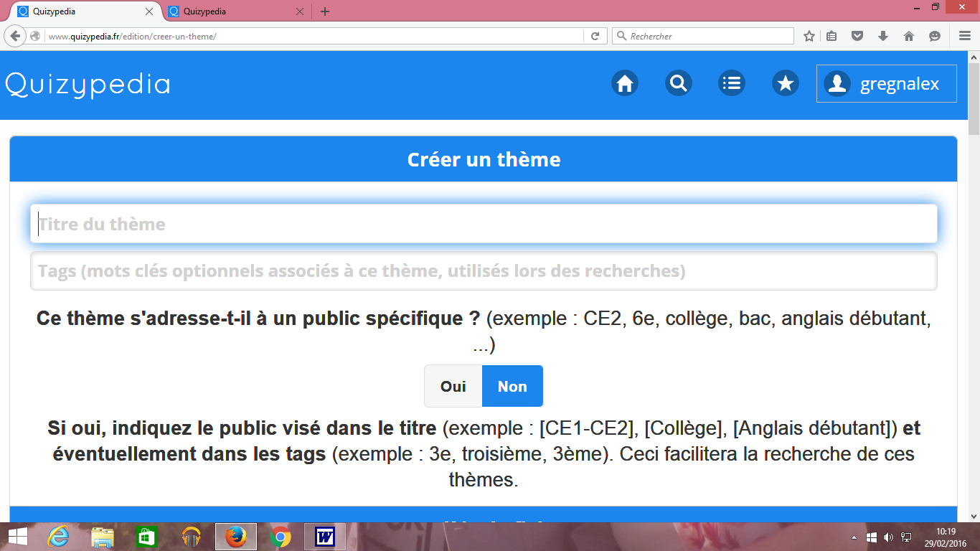The height and width of the screenshot is (551, 980).
Task: Open Firefox downloads arrow icon
Action: click(x=883, y=36)
